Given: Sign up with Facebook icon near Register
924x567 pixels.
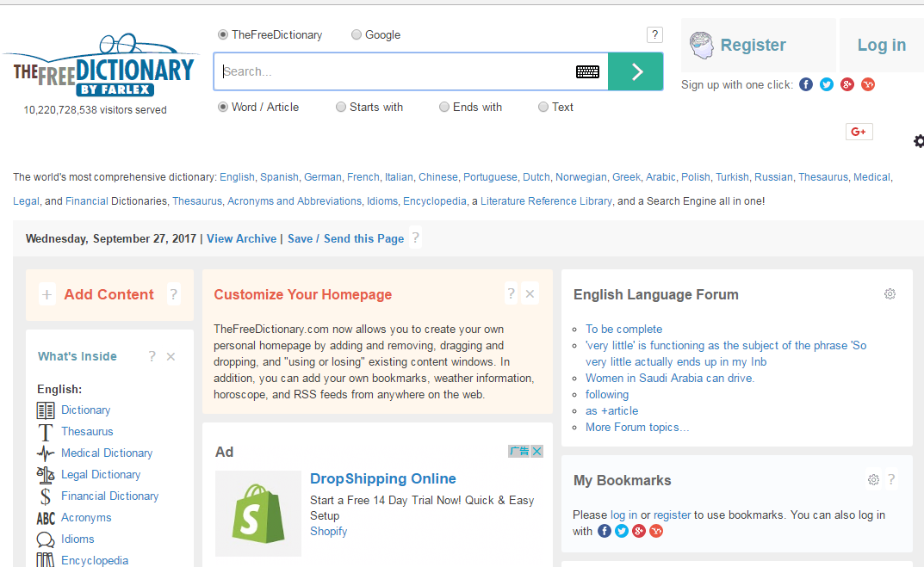Looking at the screenshot, I should point(806,85).
